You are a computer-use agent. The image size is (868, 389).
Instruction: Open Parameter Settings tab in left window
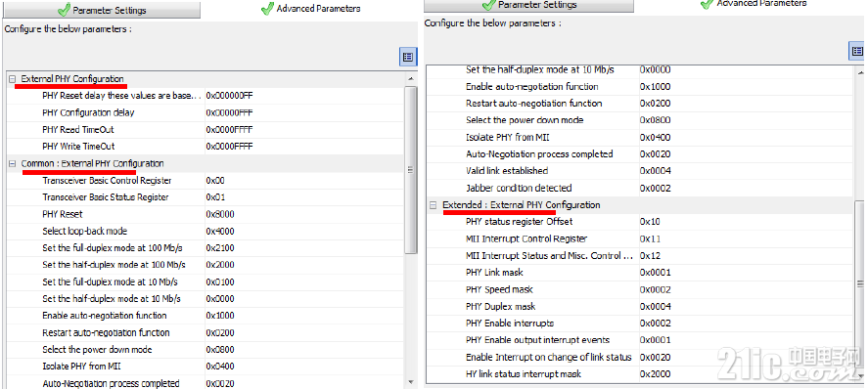102,10
